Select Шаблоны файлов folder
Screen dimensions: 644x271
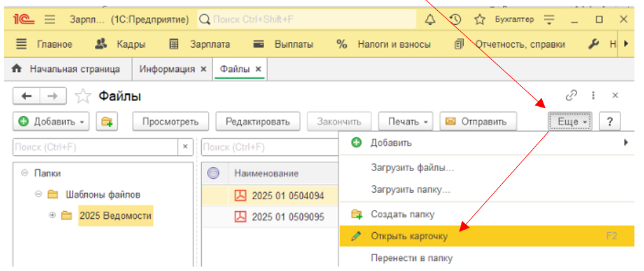click(102, 194)
